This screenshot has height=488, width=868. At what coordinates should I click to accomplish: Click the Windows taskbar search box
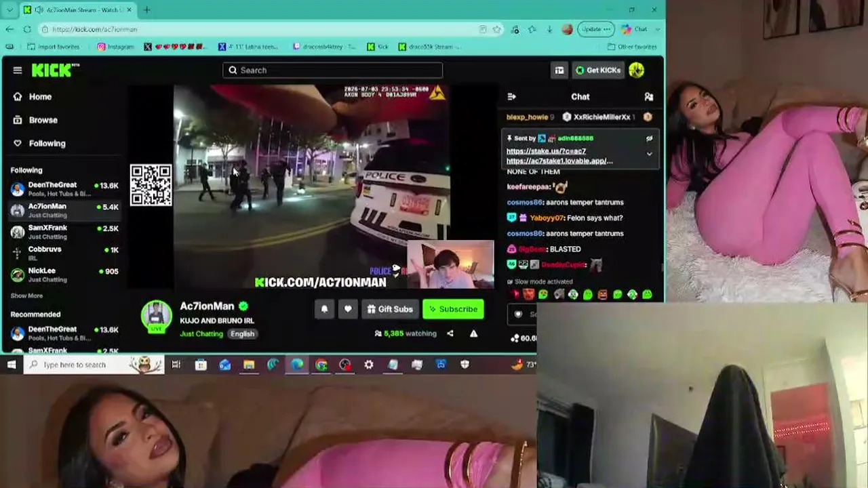95,365
